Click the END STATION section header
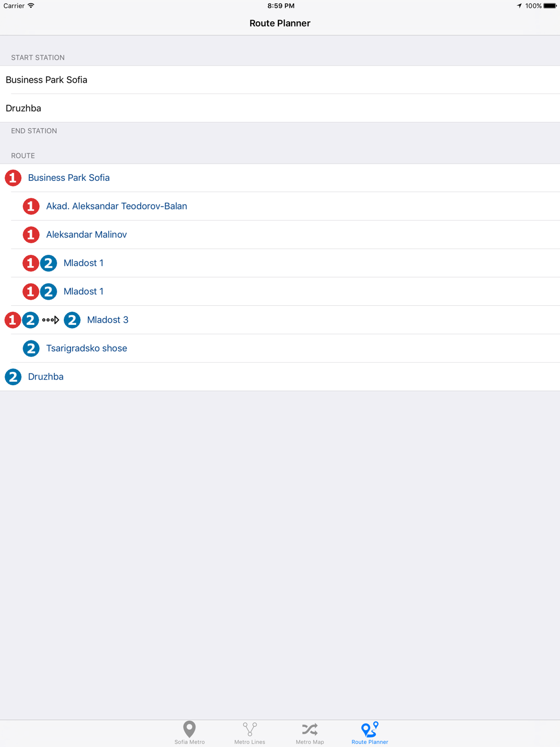560x747 pixels. [x=34, y=131]
